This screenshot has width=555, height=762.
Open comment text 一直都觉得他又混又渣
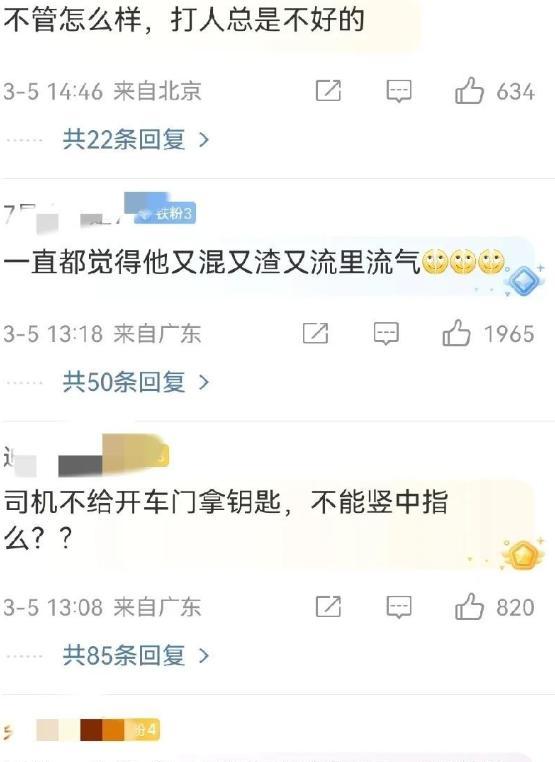click(212, 262)
